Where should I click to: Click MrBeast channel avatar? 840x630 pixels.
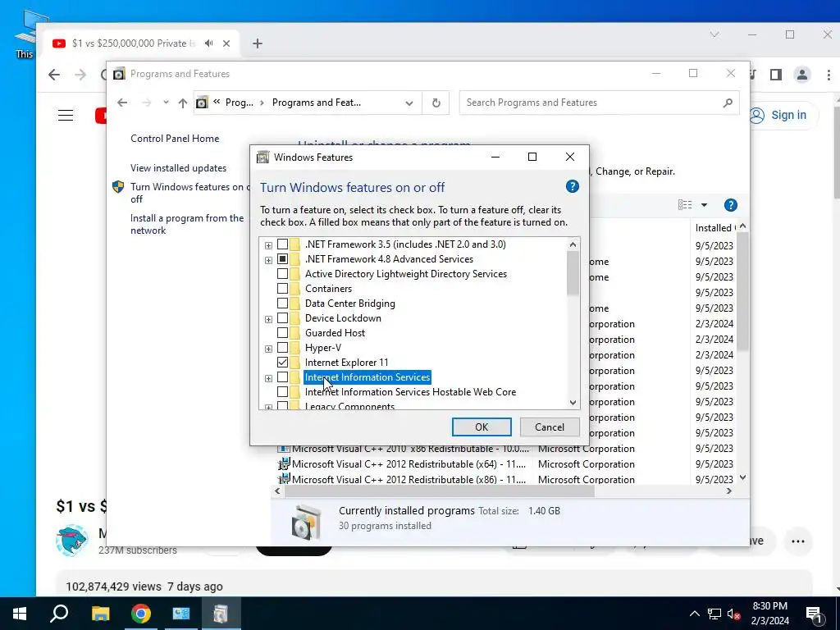(72, 541)
